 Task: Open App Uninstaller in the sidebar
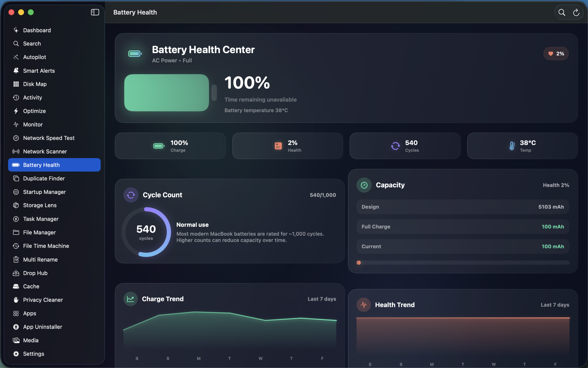[54, 327]
